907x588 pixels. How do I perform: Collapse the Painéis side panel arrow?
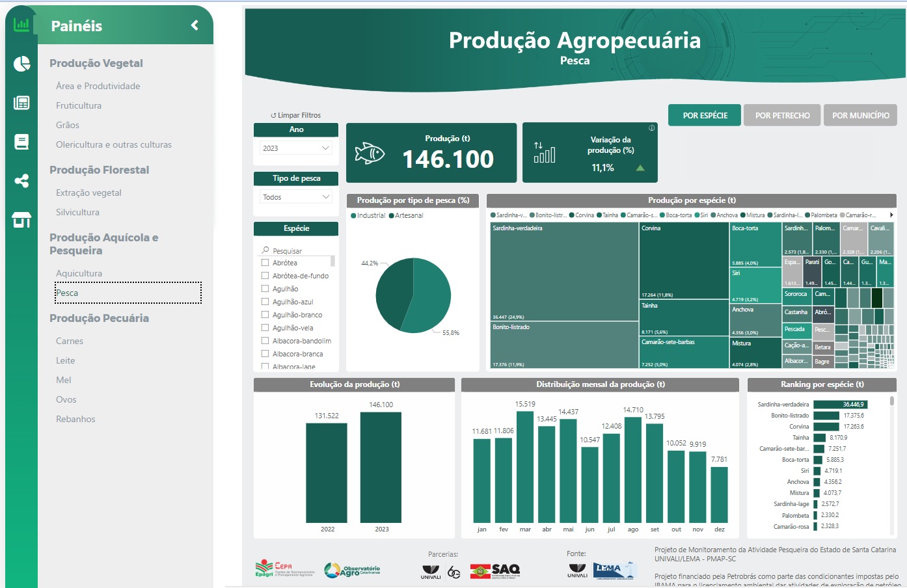pos(195,25)
